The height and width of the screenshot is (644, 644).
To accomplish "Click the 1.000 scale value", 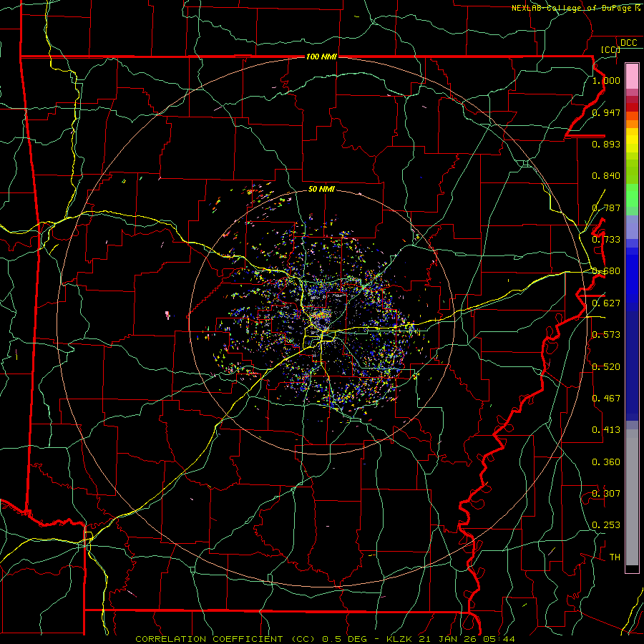I will pos(606,80).
